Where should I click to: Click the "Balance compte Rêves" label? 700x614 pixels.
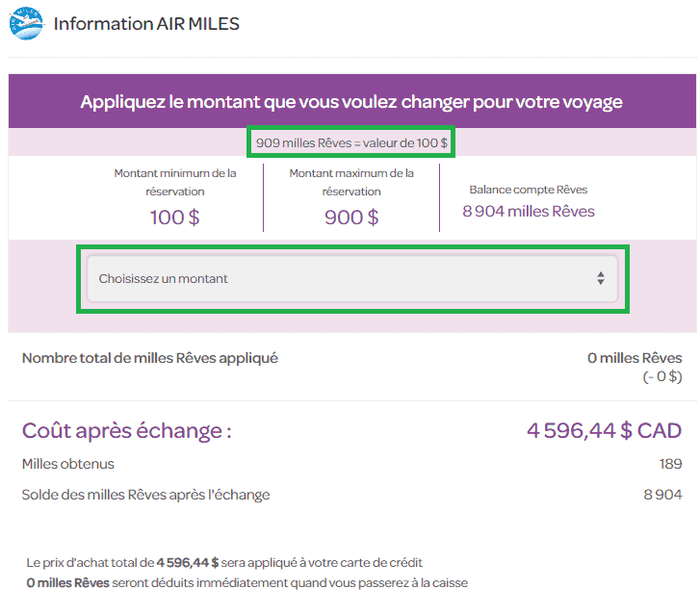pos(528,190)
